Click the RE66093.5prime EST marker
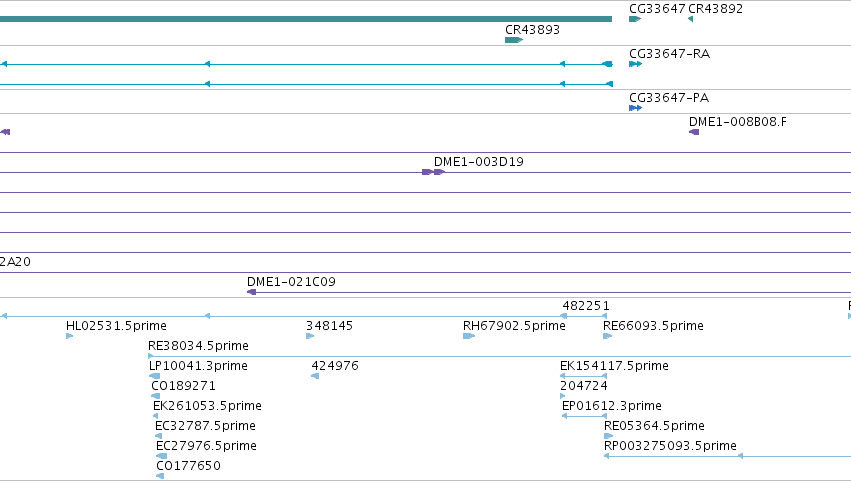This screenshot has width=851, height=481. 608,336
